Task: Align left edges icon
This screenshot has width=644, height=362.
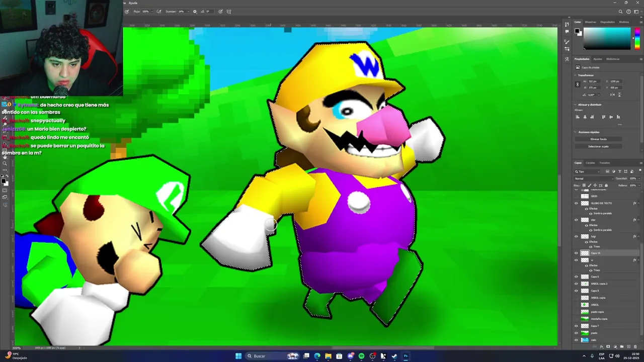Action: pyautogui.click(x=578, y=117)
